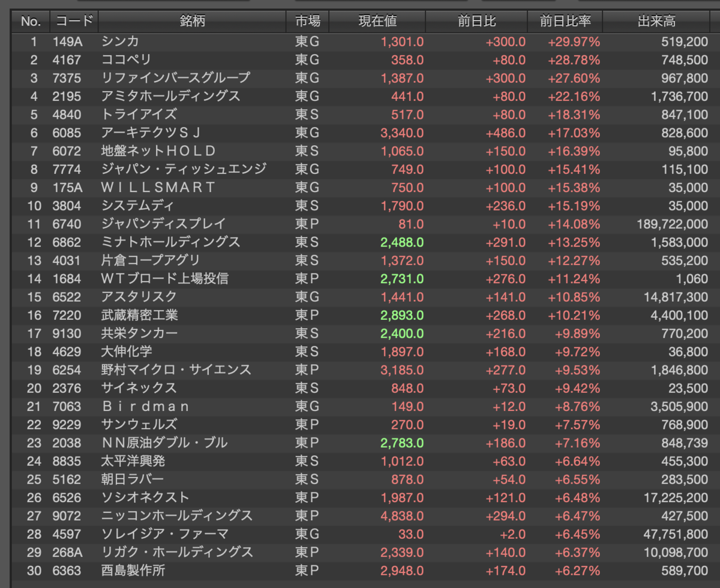Click 酉島製作所 stock name

[x=133, y=570]
